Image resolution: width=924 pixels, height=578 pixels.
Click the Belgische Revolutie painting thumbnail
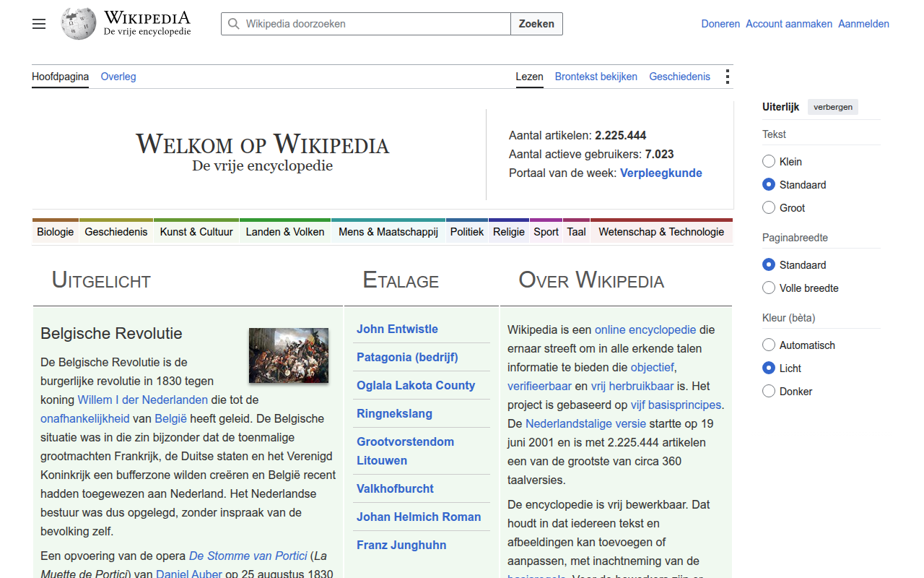pos(289,355)
